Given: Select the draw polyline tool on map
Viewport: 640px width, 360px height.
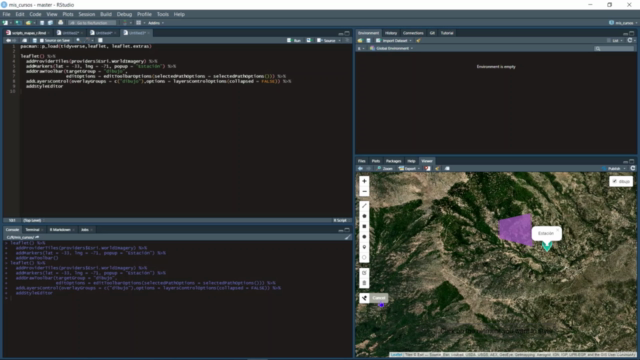Looking at the screenshot, I should (364, 206).
